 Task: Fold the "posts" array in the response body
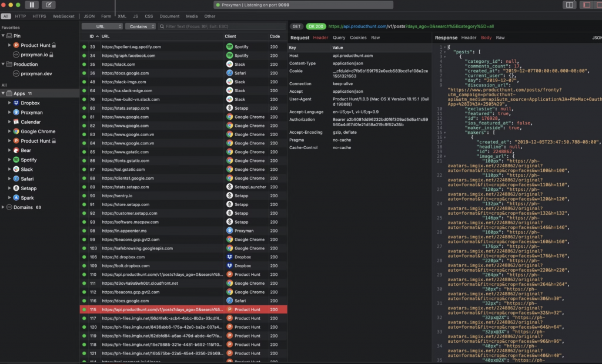pyautogui.click(x=445, y=52)
